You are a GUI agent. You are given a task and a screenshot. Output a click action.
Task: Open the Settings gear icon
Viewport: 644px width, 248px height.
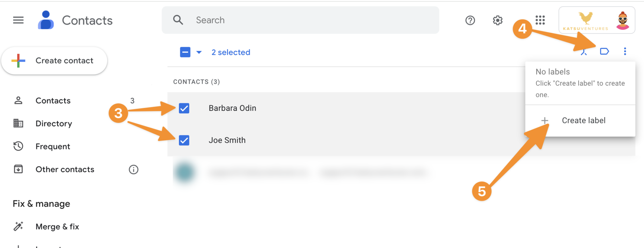pyautogui.click(x=497, y=20)
